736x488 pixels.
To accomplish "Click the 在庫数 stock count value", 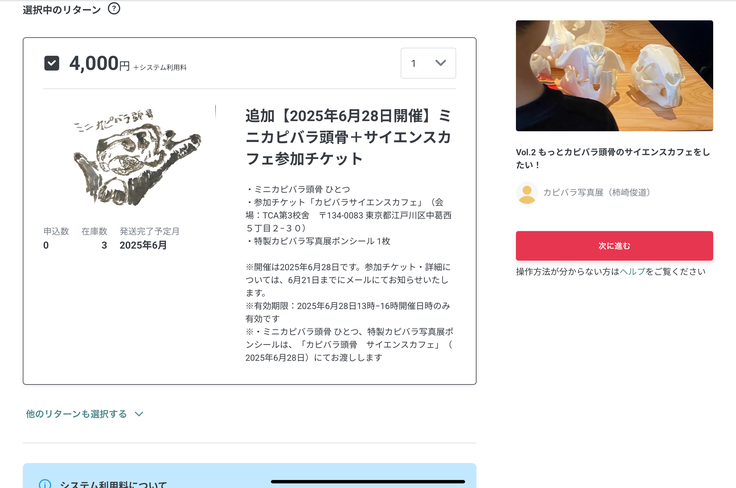I will 104,245.
